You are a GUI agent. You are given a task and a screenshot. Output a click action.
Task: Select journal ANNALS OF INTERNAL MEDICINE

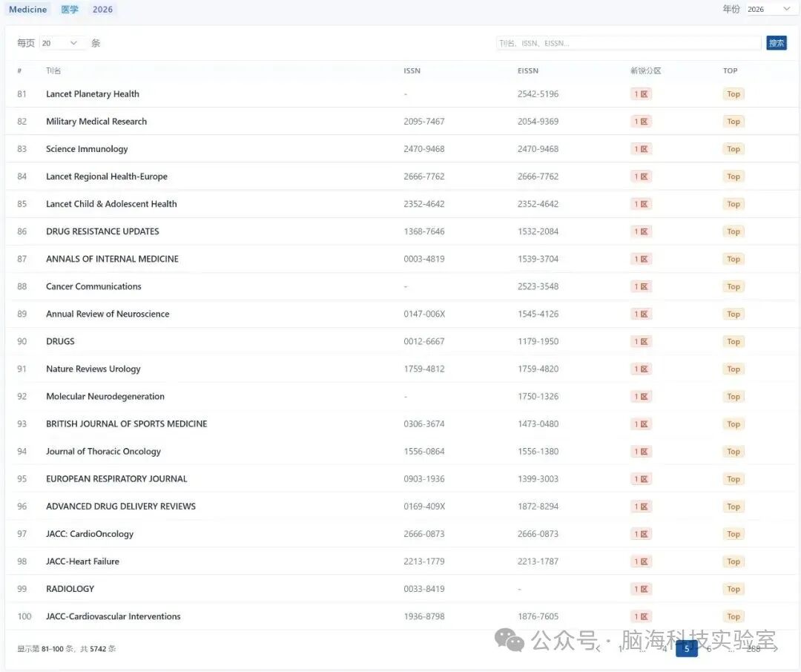[x=113, y=259]
